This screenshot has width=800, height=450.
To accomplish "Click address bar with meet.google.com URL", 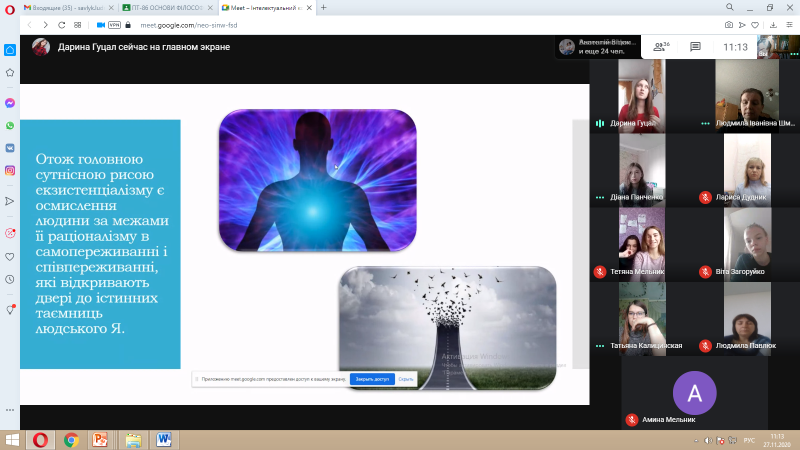I will 188,25.
